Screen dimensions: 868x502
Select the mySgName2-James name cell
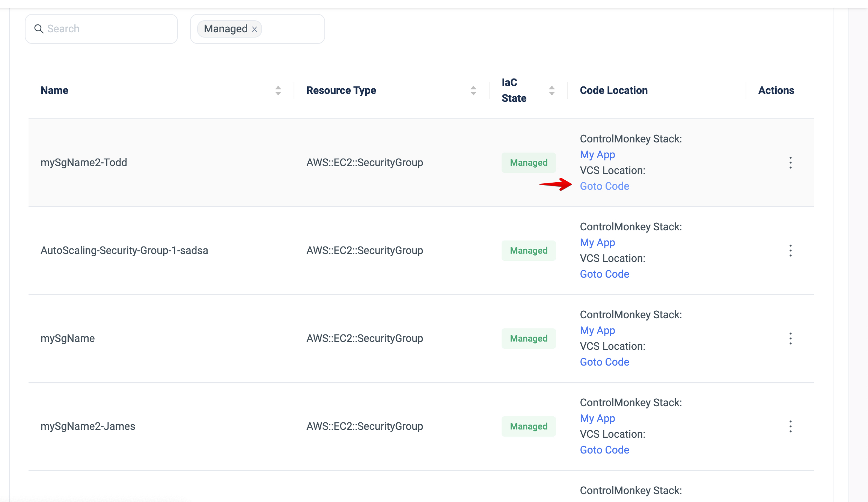[88, 426]
